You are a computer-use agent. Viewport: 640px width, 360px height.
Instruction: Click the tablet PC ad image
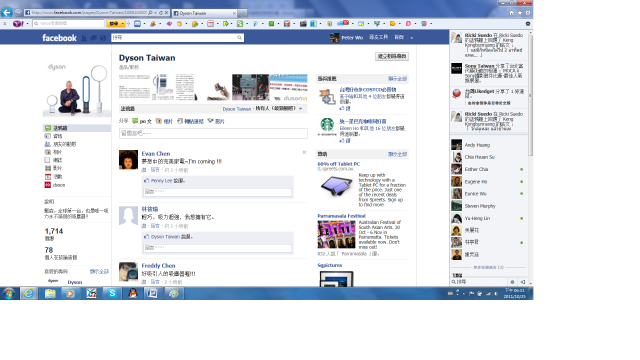(337, 187)
